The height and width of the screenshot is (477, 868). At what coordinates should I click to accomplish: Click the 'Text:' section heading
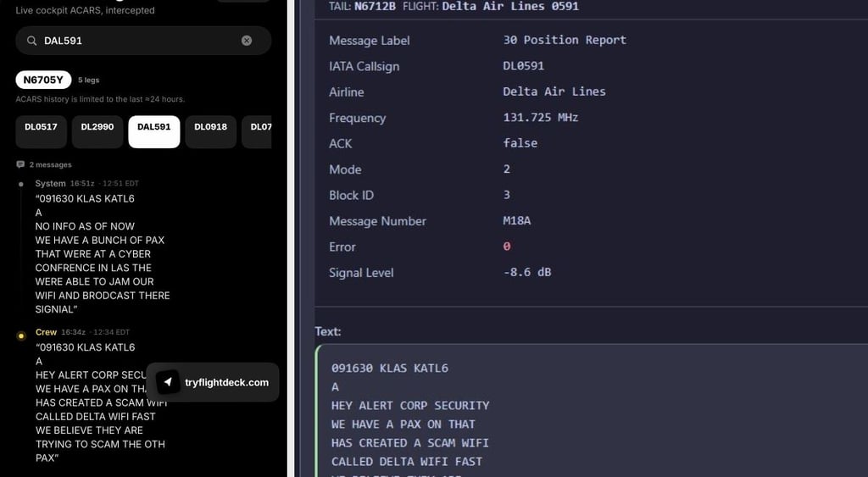click(328, 331)
